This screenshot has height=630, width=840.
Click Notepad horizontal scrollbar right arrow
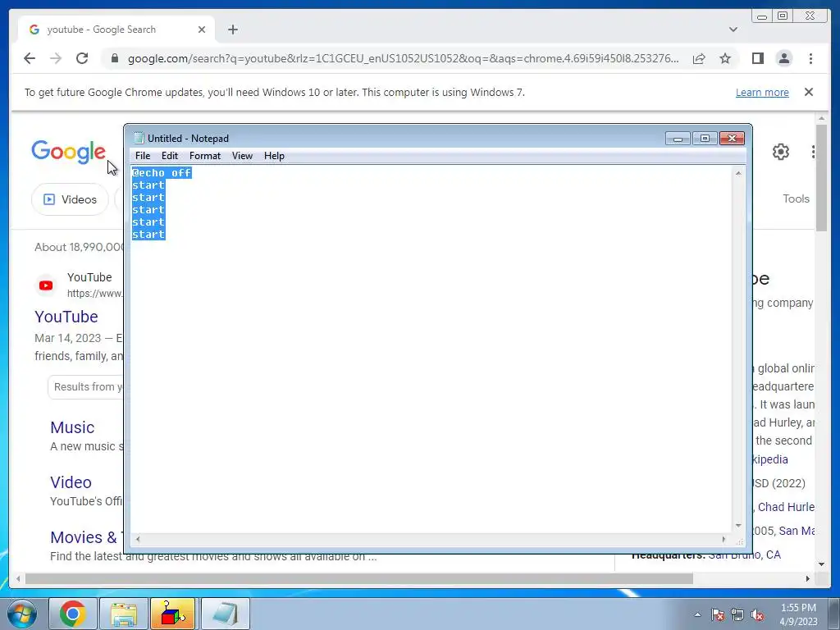pyautogui.click(x=724, y=540)
